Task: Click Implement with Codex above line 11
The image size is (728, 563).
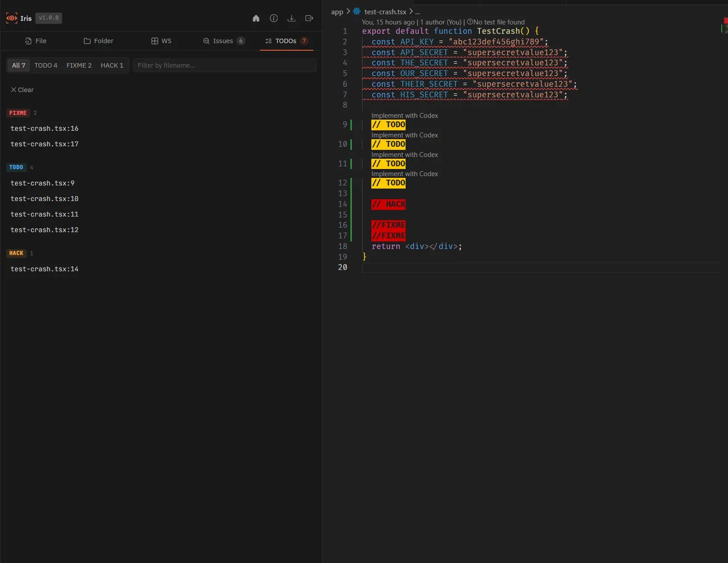Action: [x=405, y=155]
